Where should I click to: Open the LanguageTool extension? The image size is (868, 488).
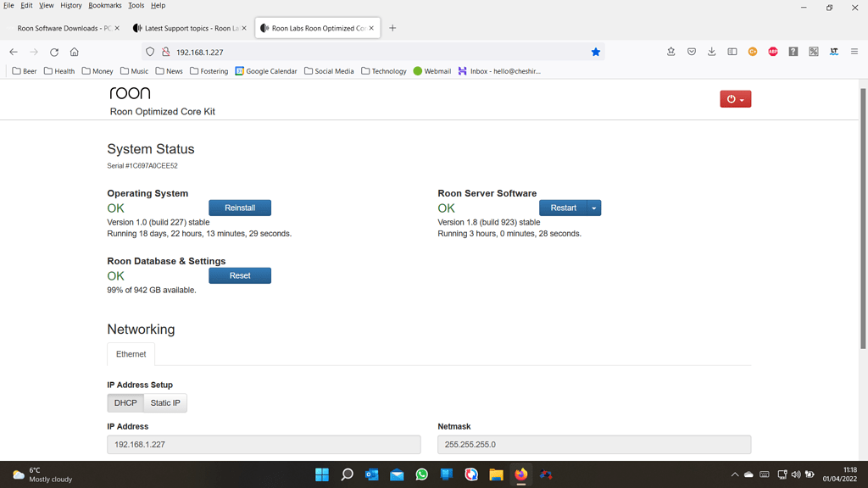tap(834, 51)
